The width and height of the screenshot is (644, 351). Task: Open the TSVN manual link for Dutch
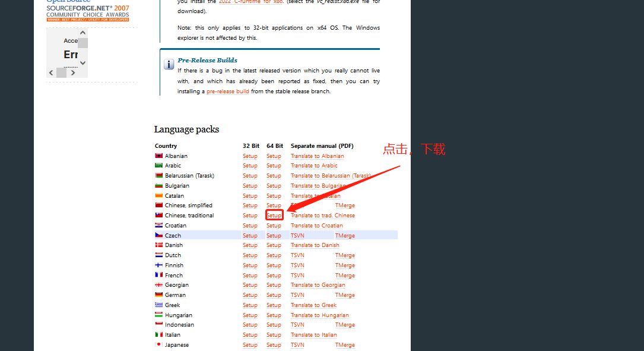tap(298, 255)
